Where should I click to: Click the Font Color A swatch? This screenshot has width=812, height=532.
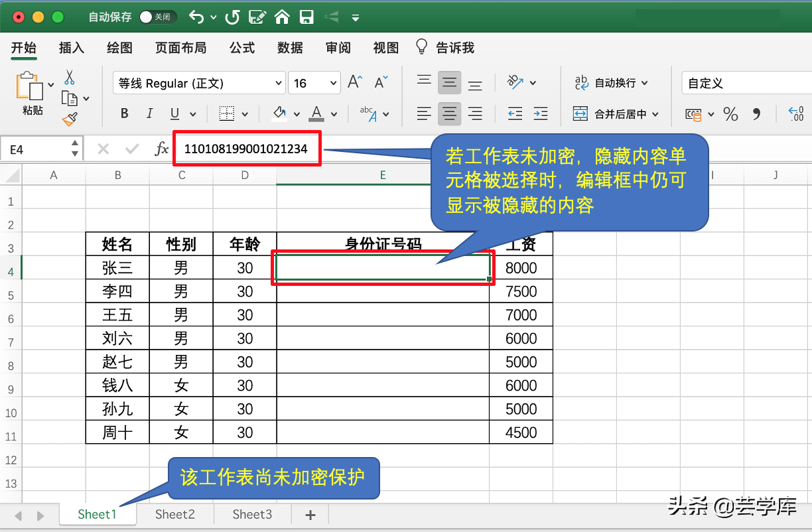[316, 113]
